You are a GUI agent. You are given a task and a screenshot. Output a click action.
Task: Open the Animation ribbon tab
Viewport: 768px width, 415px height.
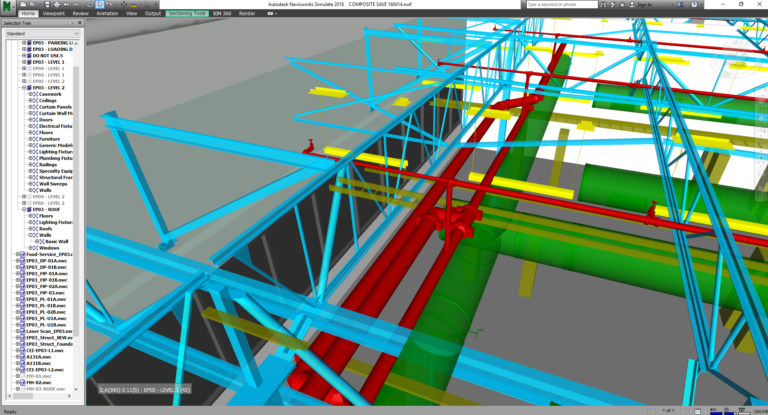point(107,13)
